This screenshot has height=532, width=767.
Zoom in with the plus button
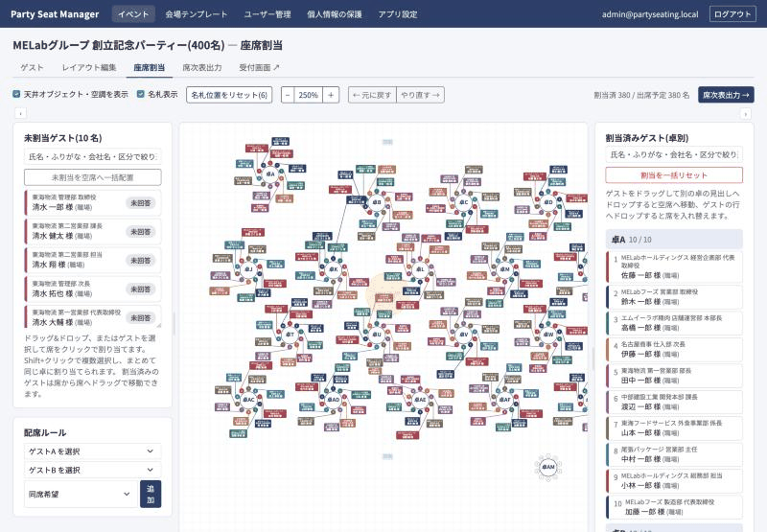pyautogui.click(x=331, y=95)
